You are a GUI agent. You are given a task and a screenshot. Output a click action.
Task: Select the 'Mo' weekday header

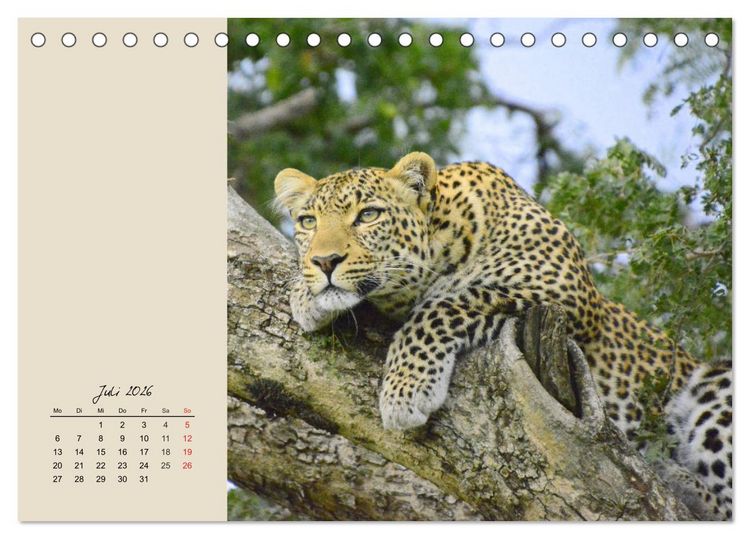point(57,411)
